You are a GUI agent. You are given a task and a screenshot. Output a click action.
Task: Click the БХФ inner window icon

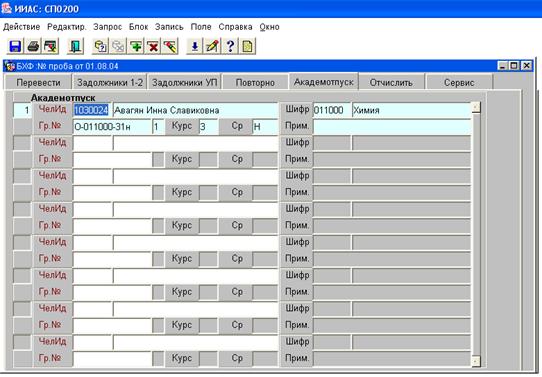point(10,66)
